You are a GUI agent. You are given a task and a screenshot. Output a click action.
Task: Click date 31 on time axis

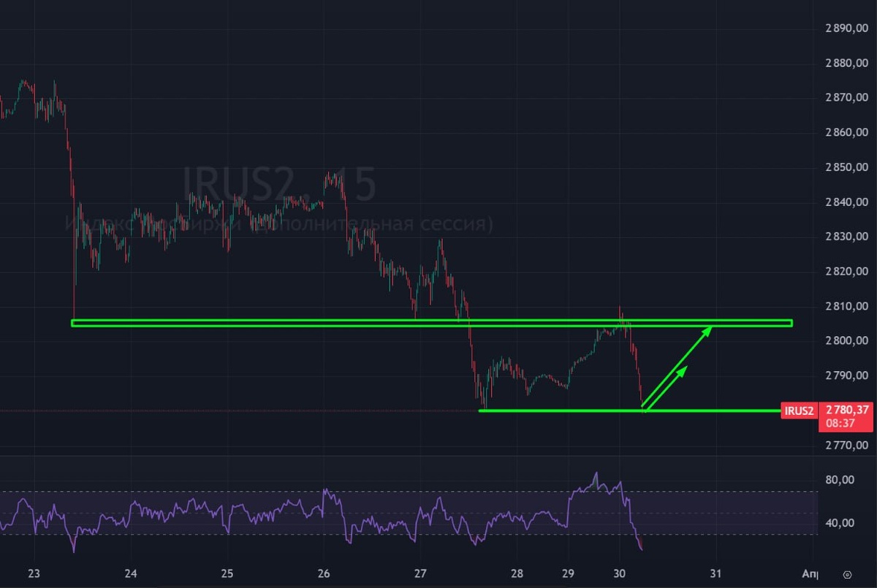716,573
